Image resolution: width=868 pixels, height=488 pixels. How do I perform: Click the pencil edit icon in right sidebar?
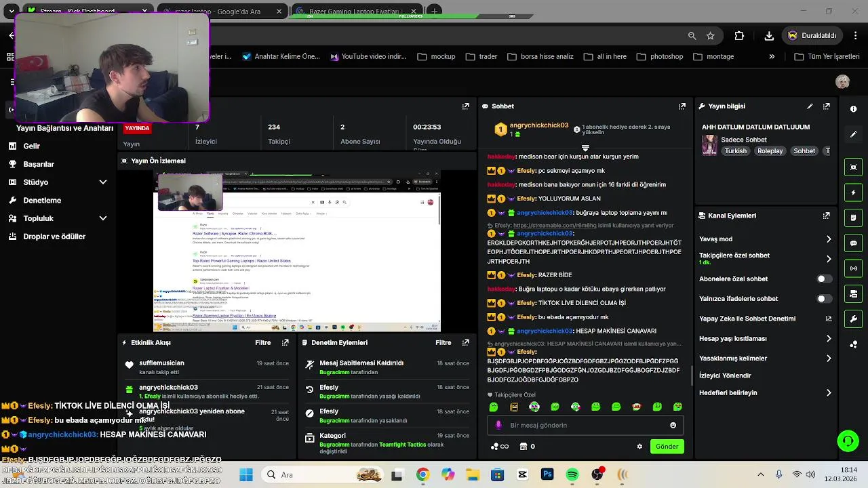853,134
